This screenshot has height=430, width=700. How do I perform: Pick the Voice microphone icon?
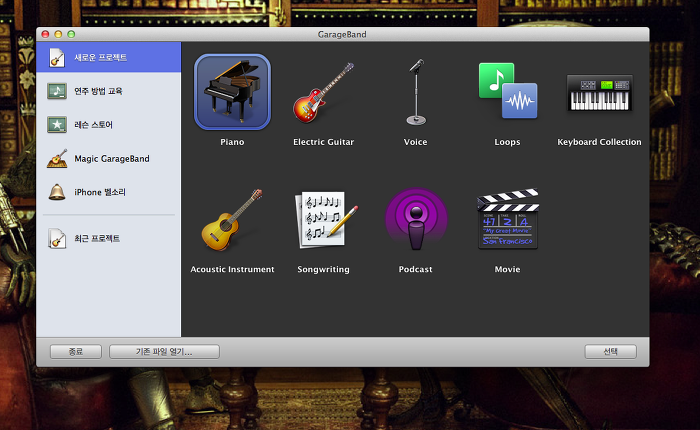tap(416, 92)
